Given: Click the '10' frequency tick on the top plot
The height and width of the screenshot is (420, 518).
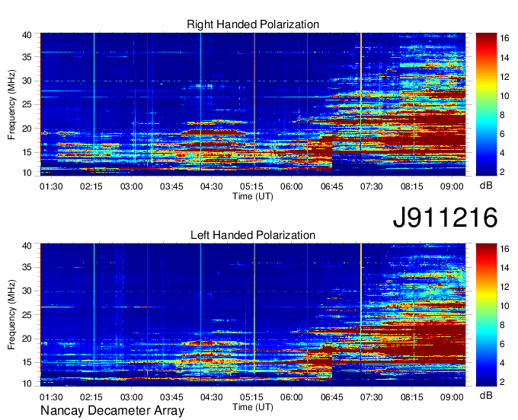Looking at the screenshot, I should point(27,173).
